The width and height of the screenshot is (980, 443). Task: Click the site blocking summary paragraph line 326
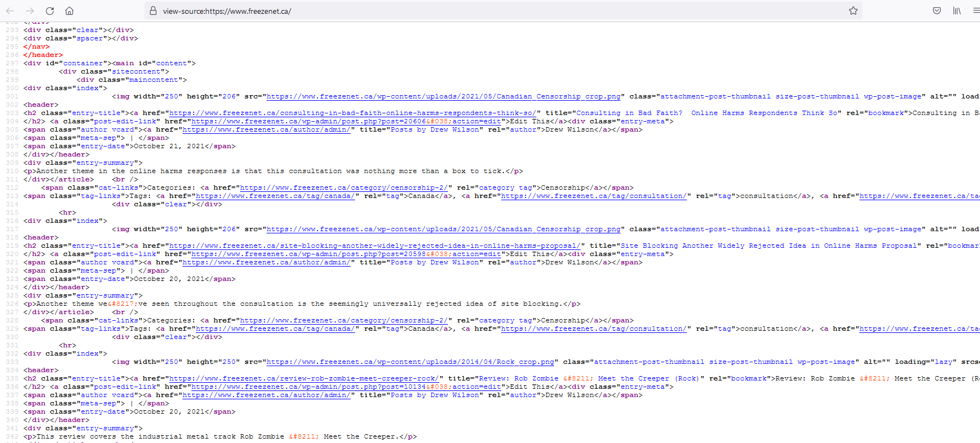coord(302,304)
